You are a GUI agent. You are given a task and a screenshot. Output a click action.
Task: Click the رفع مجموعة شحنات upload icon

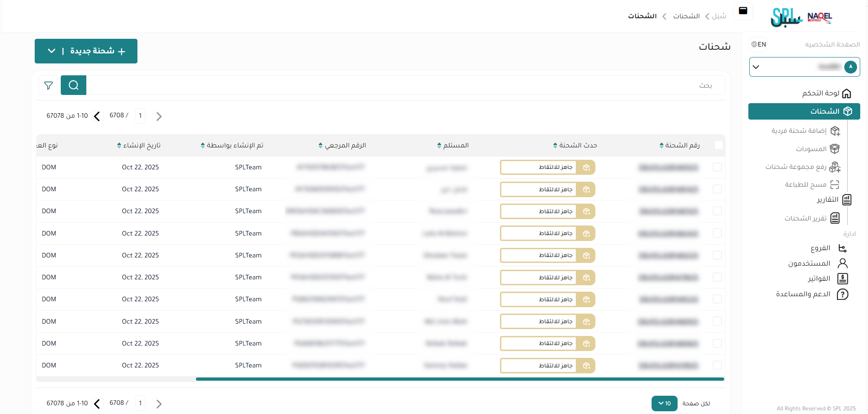[x=835, y=167]
